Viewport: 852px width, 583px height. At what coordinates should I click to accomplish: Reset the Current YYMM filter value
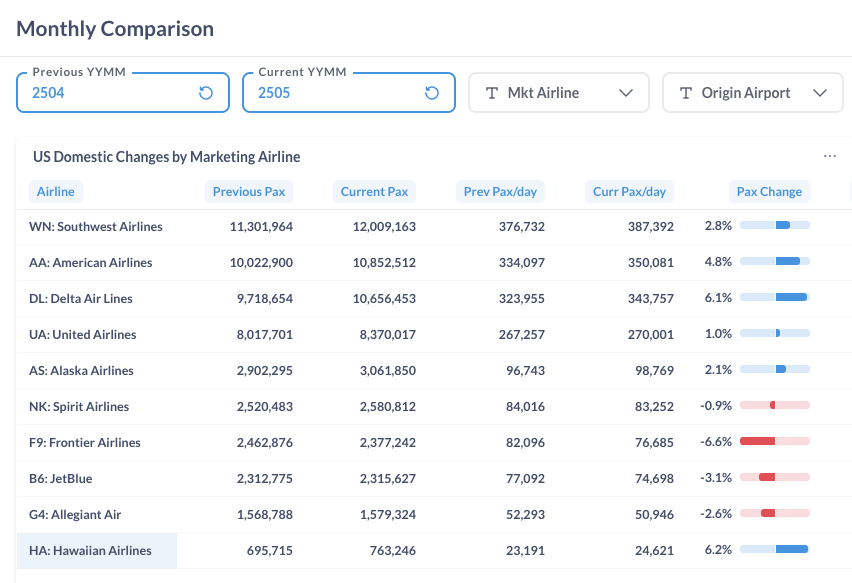[432, 93]
